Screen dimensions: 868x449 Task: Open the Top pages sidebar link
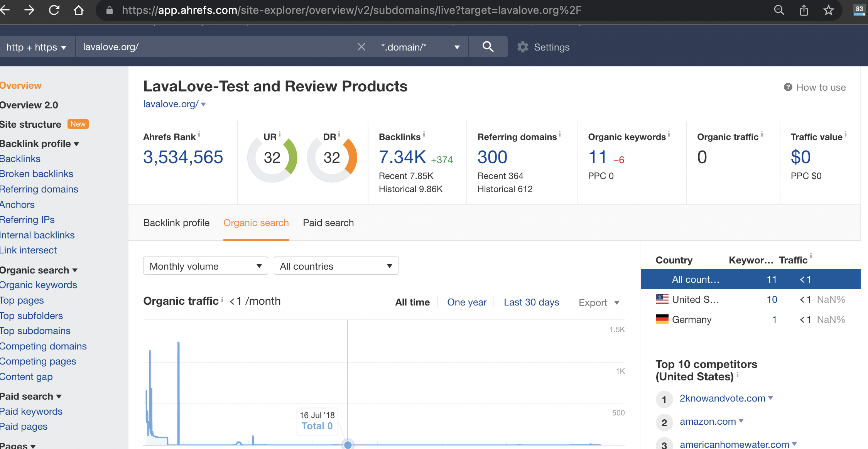click(22, 300)
